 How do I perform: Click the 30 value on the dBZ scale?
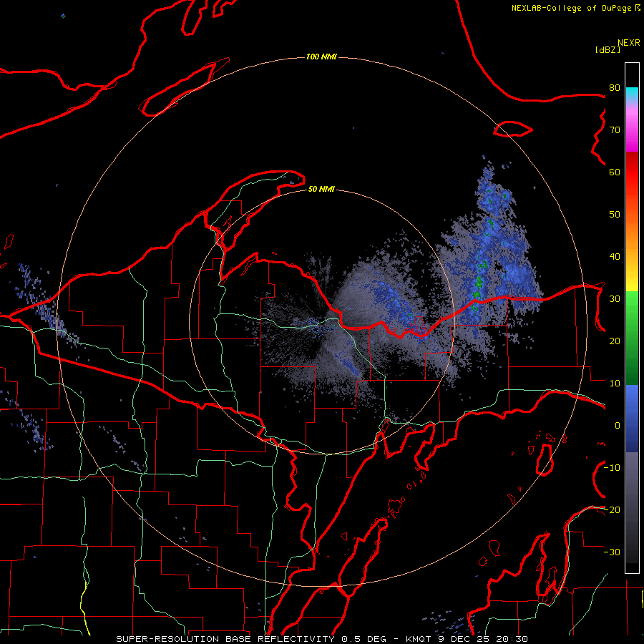pyautogui.click(x=615, y=298)
